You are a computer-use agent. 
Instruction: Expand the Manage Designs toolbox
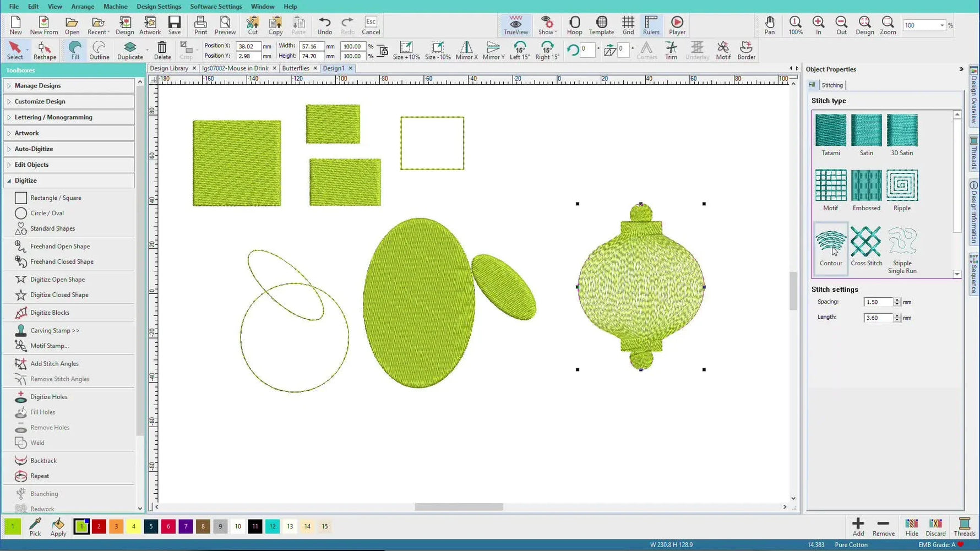69,86
